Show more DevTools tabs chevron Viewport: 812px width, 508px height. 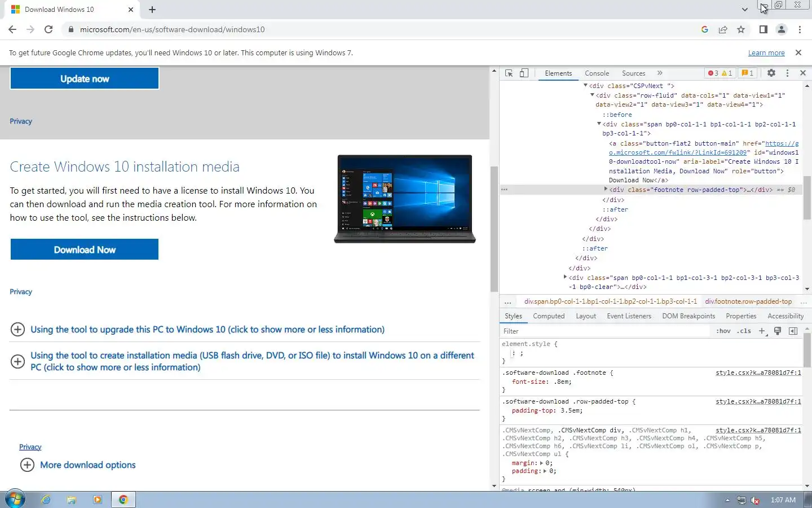[x=660, y=73]
